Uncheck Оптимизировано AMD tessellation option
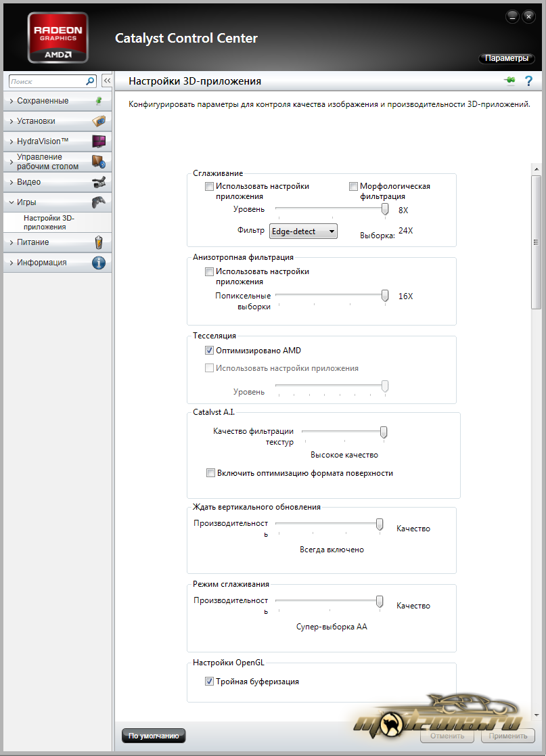The height and width of the screenshot is (756, 546). [209, 351]
